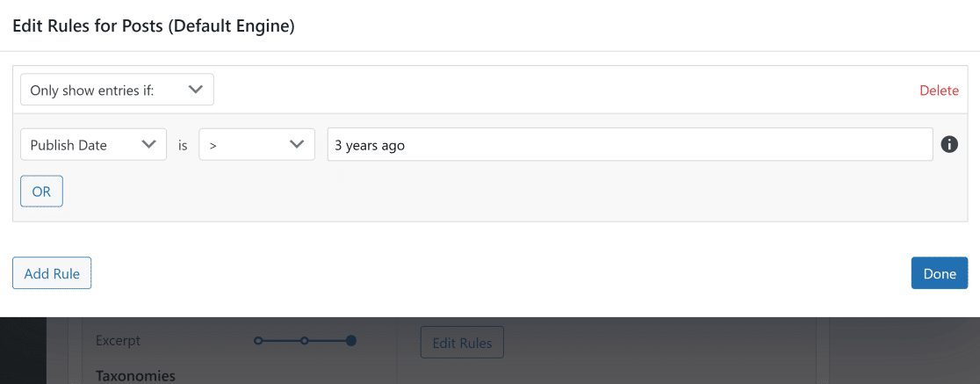Confirm the rules with the Done button
The height and width of the screenshot is (384, 980).
click(940, 273)
